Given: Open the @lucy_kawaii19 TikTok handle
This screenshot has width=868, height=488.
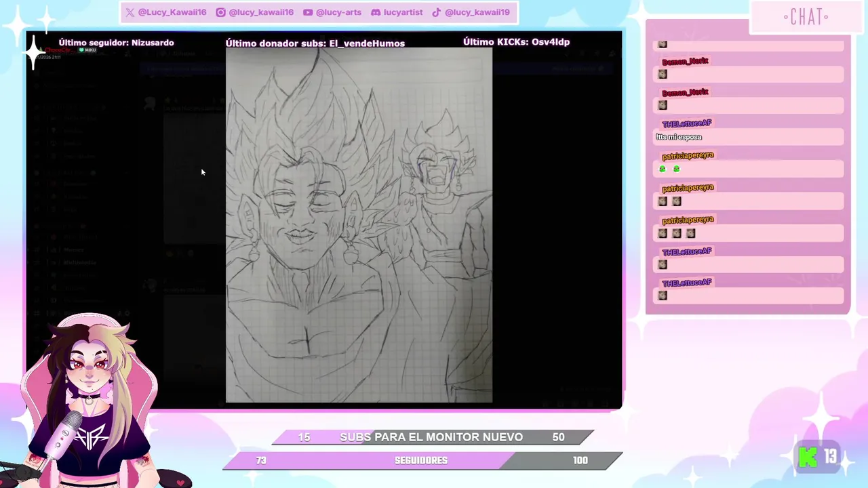Looking at the screenshot, I should [477, 12].
